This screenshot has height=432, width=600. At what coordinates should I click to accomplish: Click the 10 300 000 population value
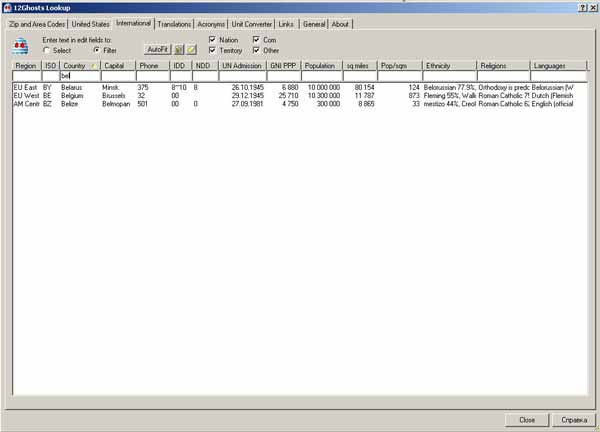(x=324, y=96)
